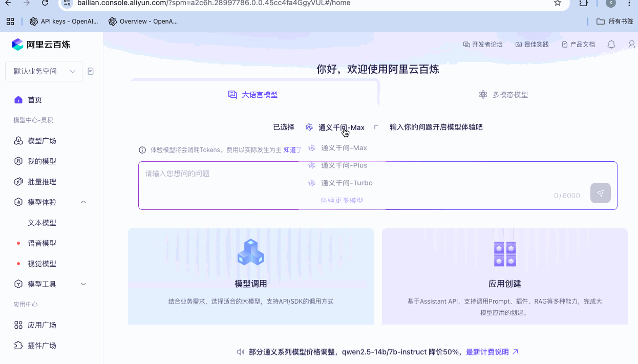Screen dimensions: 638x364
Task: Click the speaker announcement icon
Action: (x=240, y=352)
